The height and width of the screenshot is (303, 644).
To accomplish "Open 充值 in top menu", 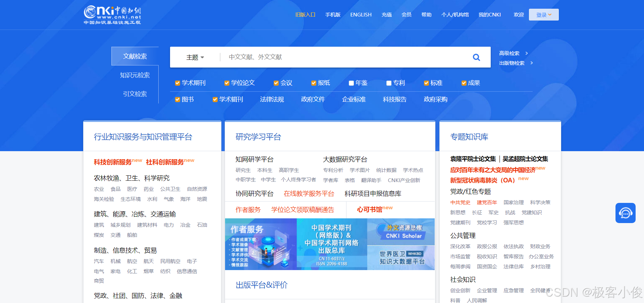I will (386, 15).
